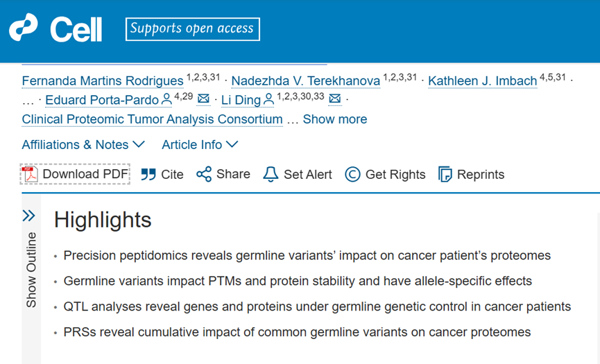Click Show more to expand author list
600x364 pixels.
tap(335, 119)
